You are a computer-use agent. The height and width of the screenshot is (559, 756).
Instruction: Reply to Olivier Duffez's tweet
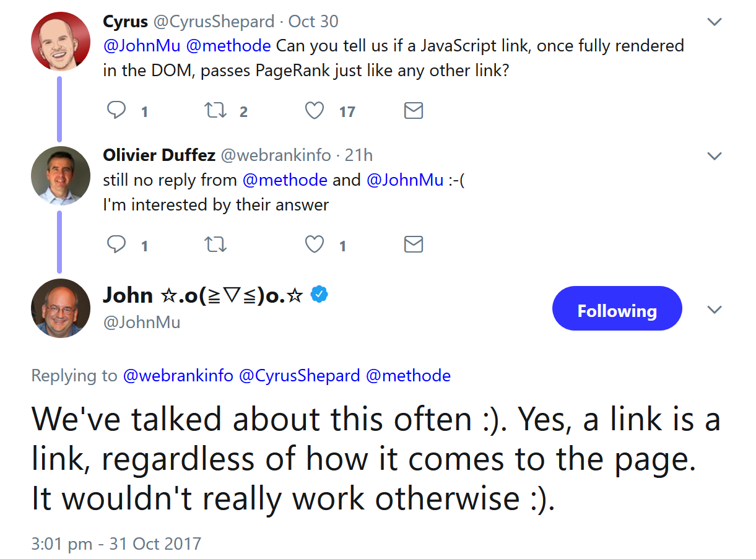tap(116, 244)
